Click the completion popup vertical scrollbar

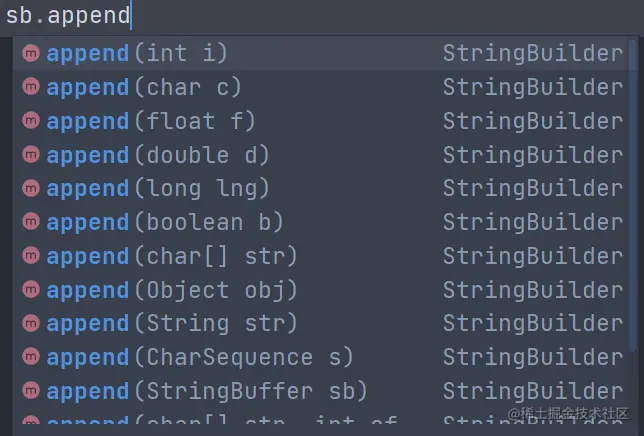tap(635, 200)
